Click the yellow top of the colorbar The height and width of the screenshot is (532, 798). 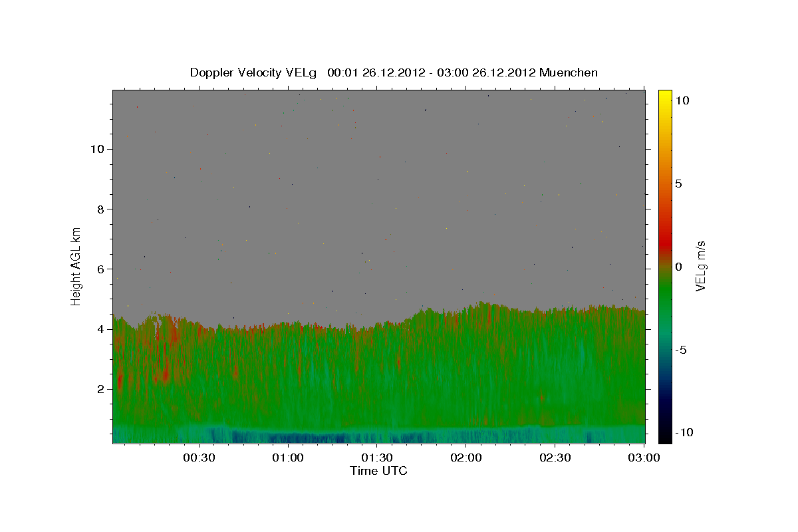click(664, 96)
